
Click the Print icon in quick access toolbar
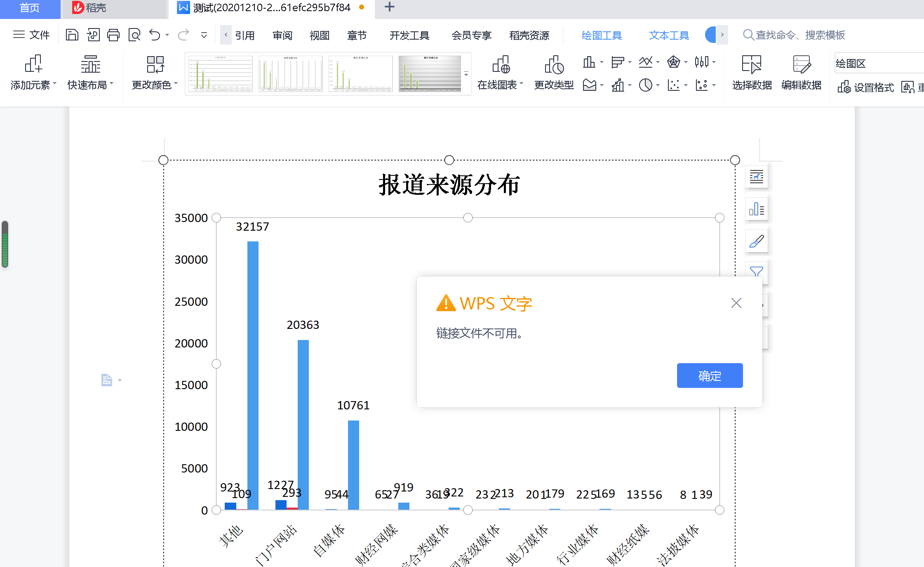(x=113, y=35)
